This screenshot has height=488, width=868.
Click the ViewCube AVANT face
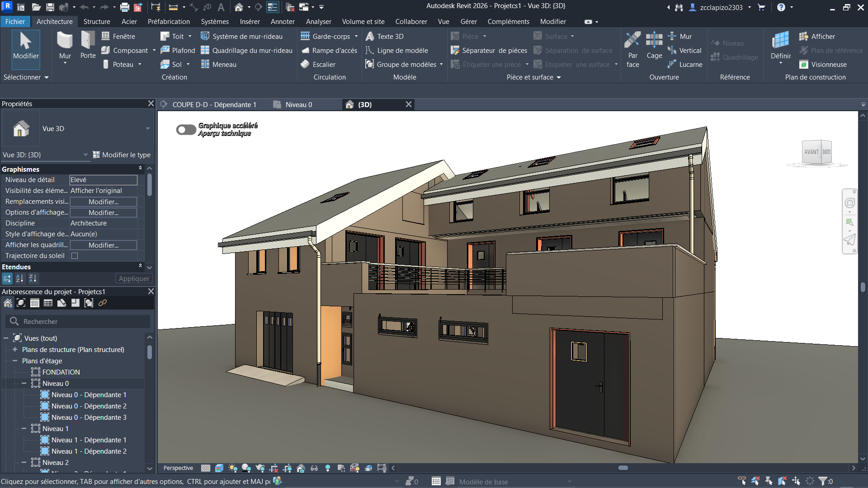[x=811, y=152]
